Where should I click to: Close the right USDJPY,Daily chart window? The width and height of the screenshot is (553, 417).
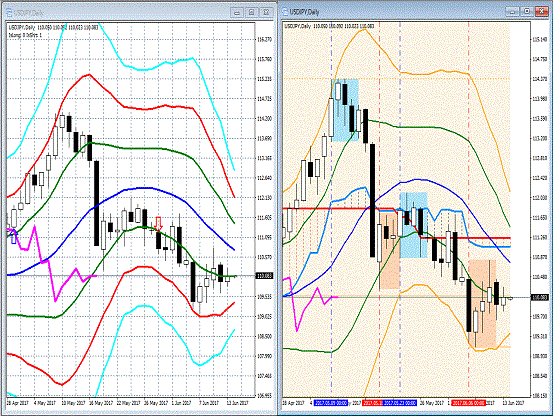[x=542, y=12]
